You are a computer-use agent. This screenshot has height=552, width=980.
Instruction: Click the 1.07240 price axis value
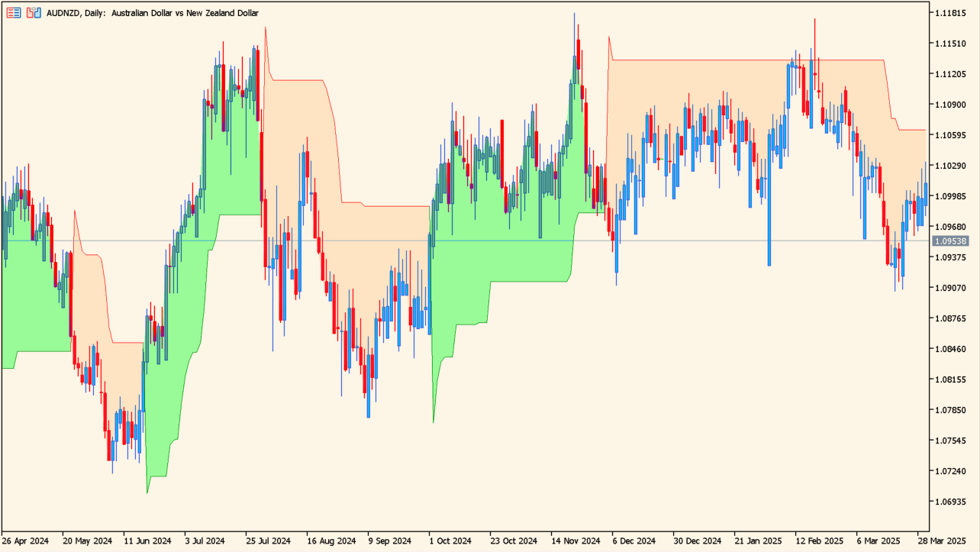(950, 471)
